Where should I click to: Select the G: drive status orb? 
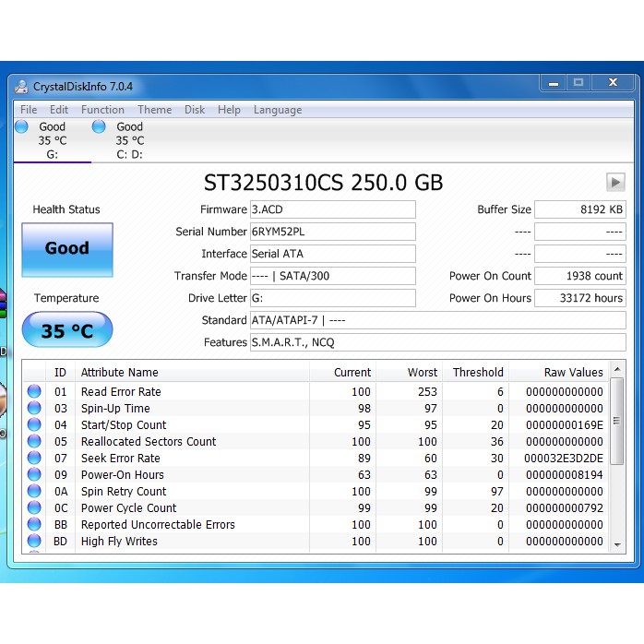(x=22, y=126)
